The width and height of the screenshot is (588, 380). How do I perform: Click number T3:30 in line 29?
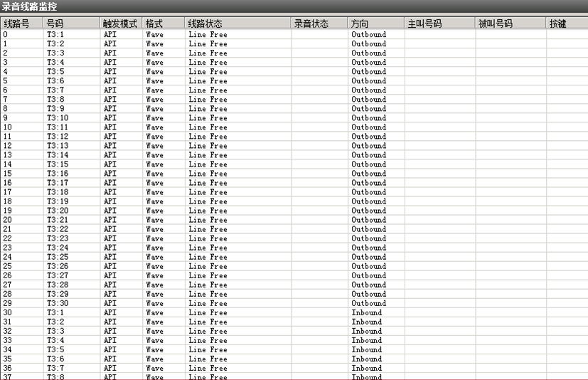pyautogui.click(x=58, y=303)
